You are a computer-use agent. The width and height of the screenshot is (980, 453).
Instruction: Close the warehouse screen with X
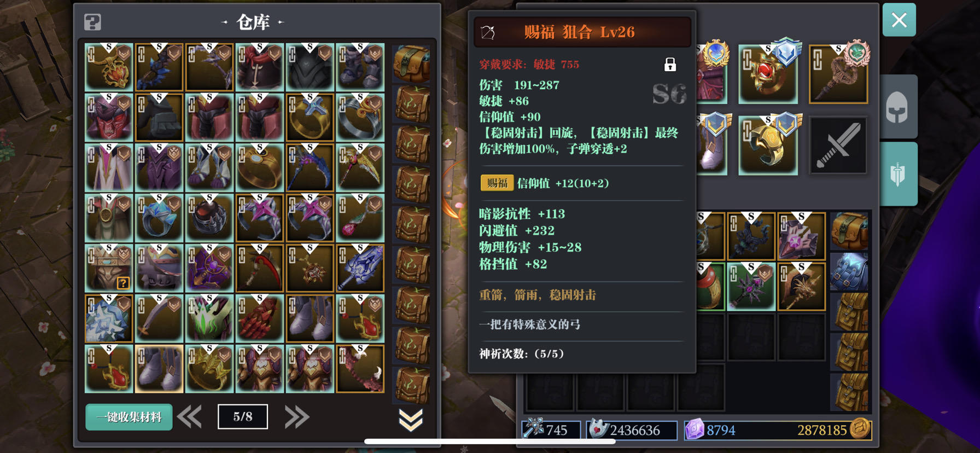899,20
